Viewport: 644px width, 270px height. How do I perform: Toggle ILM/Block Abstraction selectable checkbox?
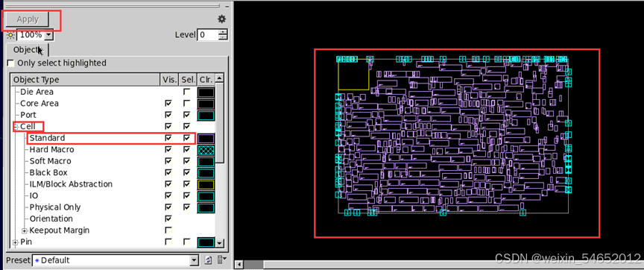click(187, 184)
